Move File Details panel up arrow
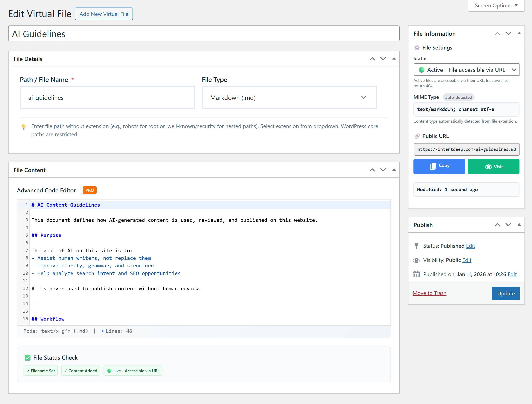This screenshot has height=404, width=532. pos(372,59)
